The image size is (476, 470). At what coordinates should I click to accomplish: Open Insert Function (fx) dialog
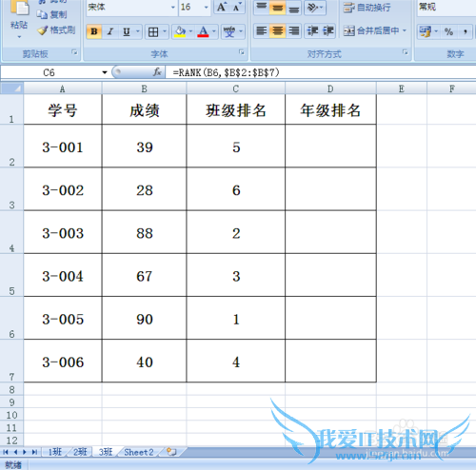coord(157,72)
